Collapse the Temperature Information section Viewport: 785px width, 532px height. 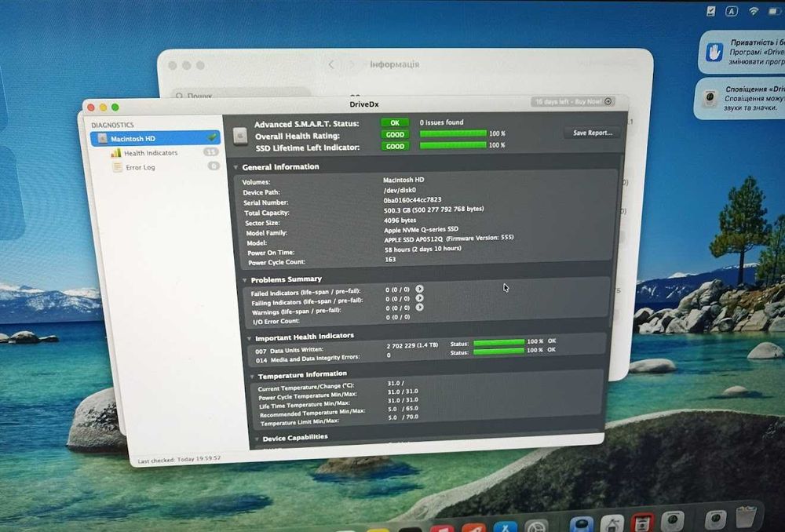click(x=252, y=377)
